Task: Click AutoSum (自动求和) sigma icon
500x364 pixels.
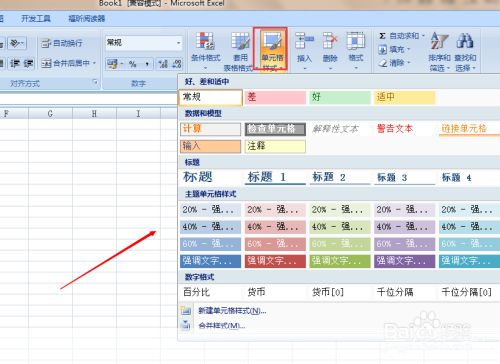Action: point(382,36)
